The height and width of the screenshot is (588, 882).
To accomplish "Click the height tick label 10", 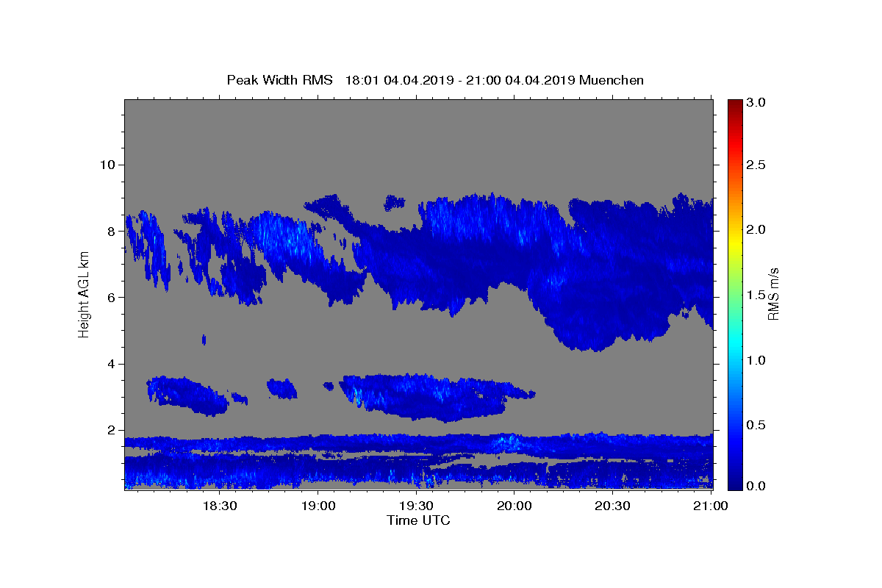I will coord(107,165).
